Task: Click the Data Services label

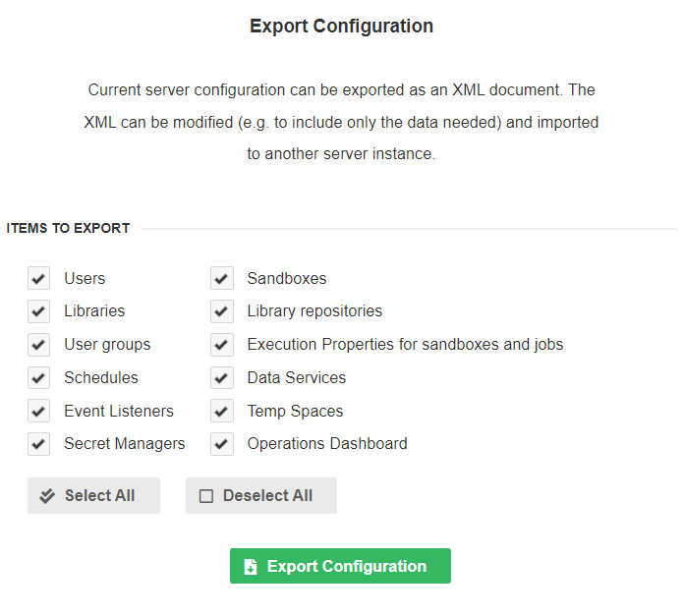Action: [297, 377]
